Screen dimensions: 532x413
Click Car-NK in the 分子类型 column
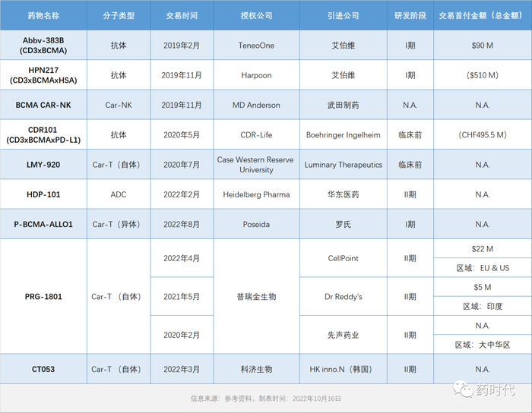[x=119, y=105]
